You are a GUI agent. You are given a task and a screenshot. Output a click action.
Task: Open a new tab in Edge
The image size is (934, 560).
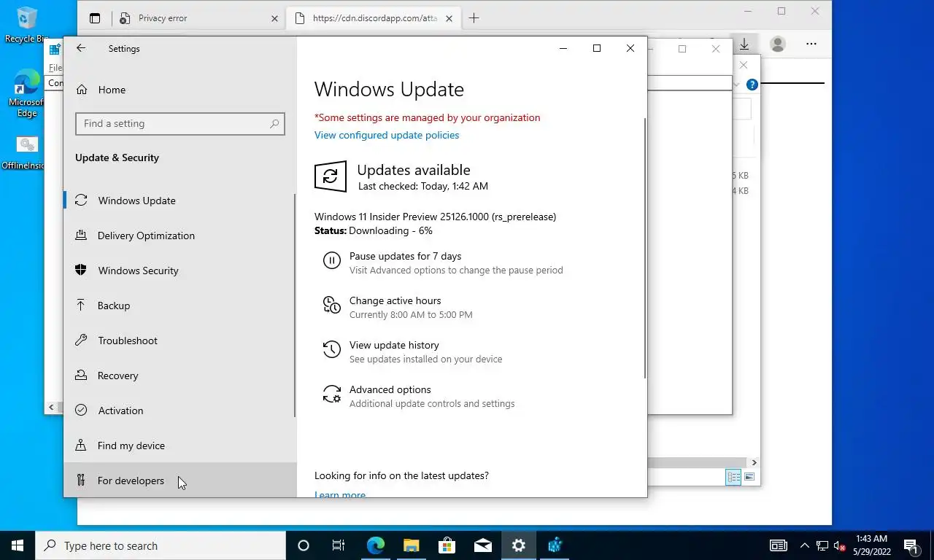[x=474, y=18]
